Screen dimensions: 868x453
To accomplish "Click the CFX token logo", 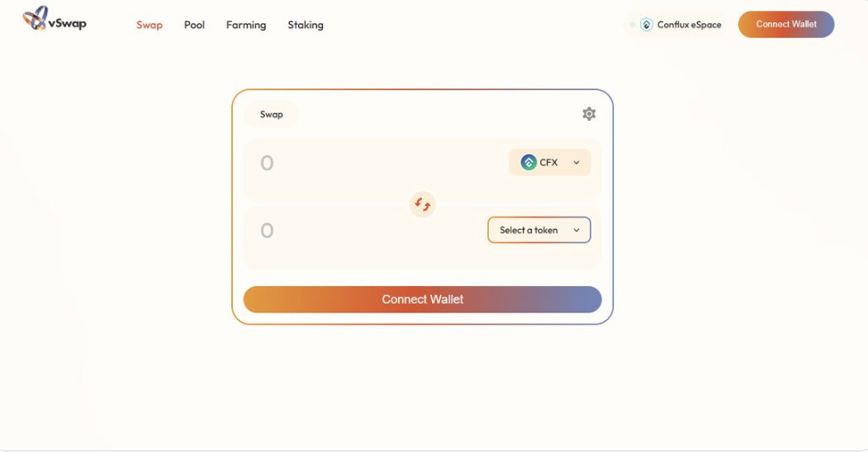I will pyautogui.click(x=529, y=163).
